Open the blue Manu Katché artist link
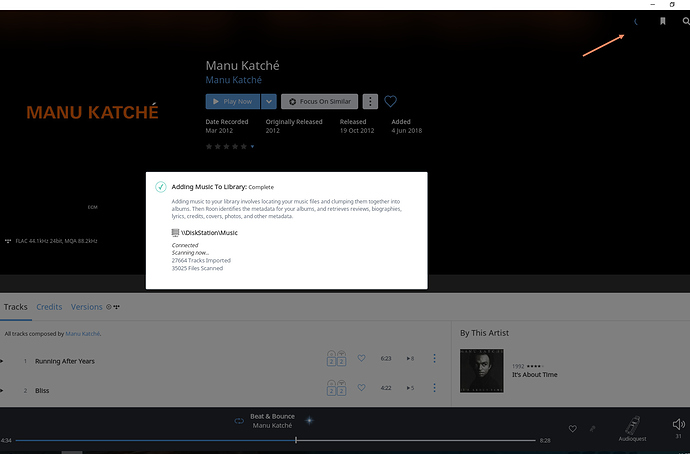This screenshot has height=454, width=690. (x=233, y=80)
